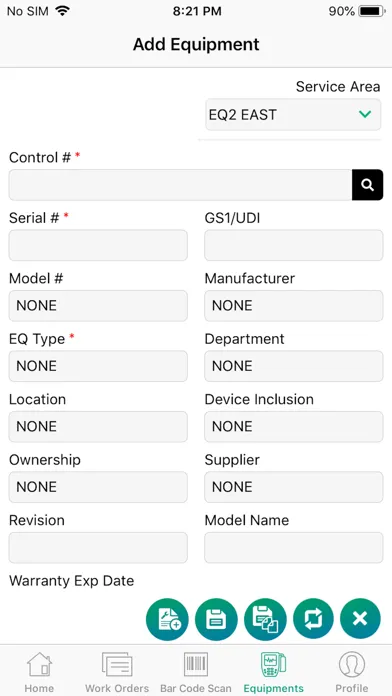Tap the save floppy disk icon
392x696 pixels.
(x=216, y=619)
